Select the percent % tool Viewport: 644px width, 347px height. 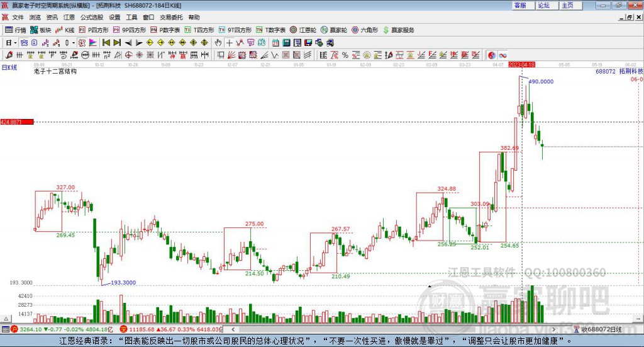click(345, 55)
